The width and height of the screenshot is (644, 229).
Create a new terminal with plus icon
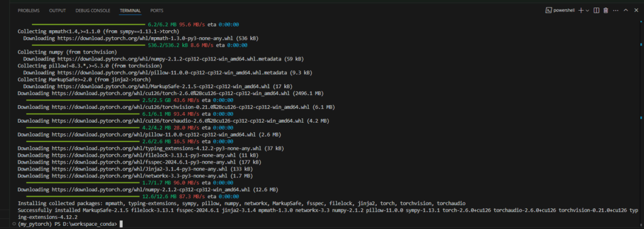click(x=580, y=10)
